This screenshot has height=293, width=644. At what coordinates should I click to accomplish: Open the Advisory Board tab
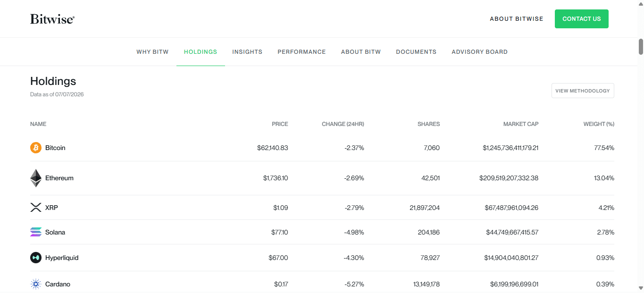(x=479, y=52)
